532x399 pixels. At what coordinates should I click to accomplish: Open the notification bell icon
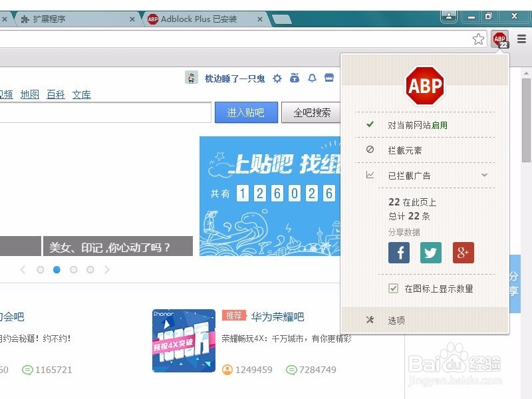coord(312,78)
